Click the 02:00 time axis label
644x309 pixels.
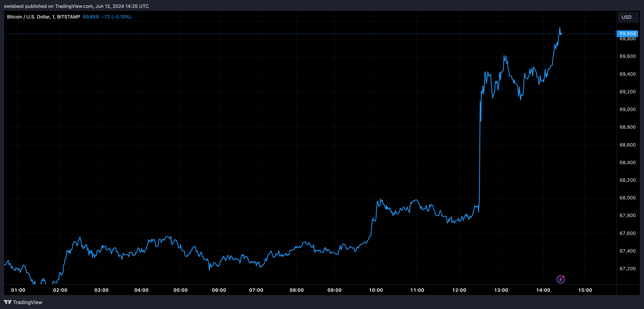[60, 290]
